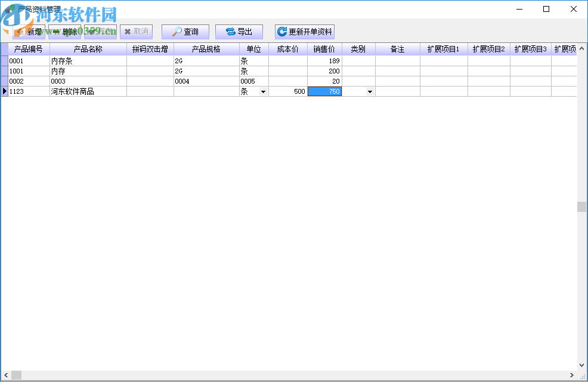Click the magnifier icon on 查询
This screenshot has width=588, height=382.
tap(177, 32)
